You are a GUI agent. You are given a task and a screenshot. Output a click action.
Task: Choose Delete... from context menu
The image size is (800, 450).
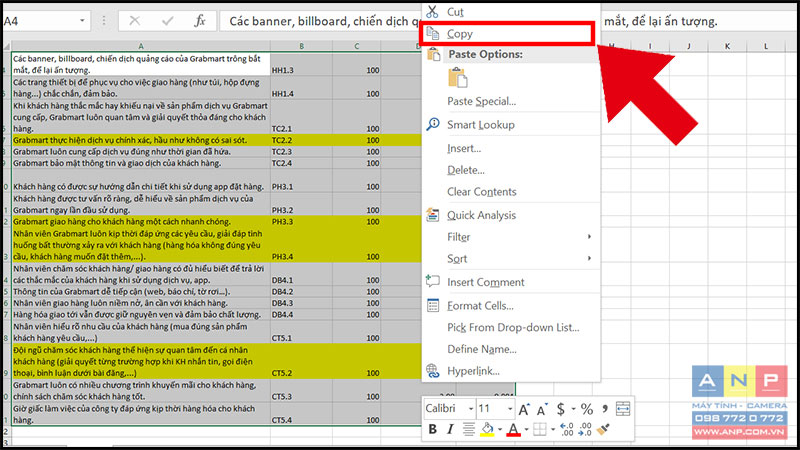point(511,170)
